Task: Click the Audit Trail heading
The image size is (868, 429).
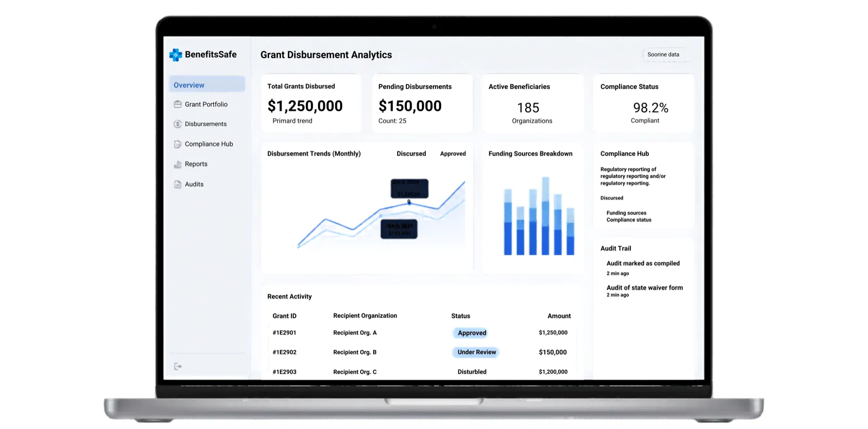Action: click(616, 249)
